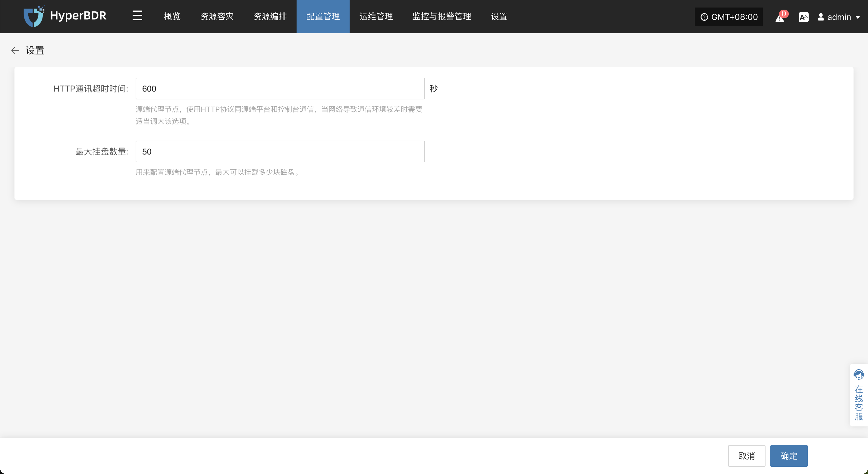Focus the HTTP通讯超时时间 input field
This screenshot has width=868, height=474.
[x=280, y=89]
